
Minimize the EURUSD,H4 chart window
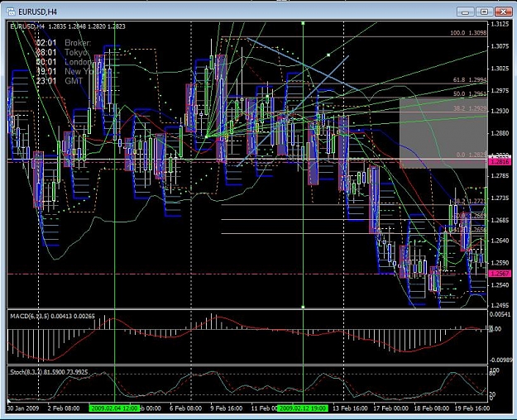[x=465, y=12]
